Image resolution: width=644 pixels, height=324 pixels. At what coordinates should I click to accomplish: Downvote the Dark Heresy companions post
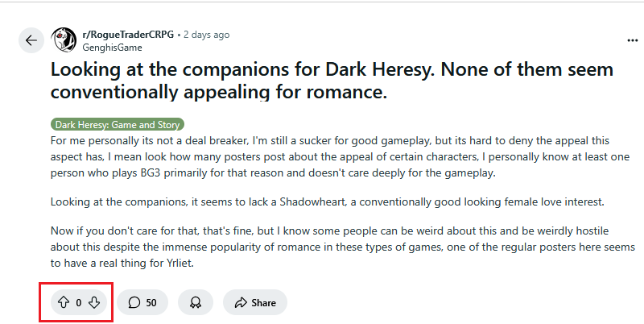click(x=94, y=303)
